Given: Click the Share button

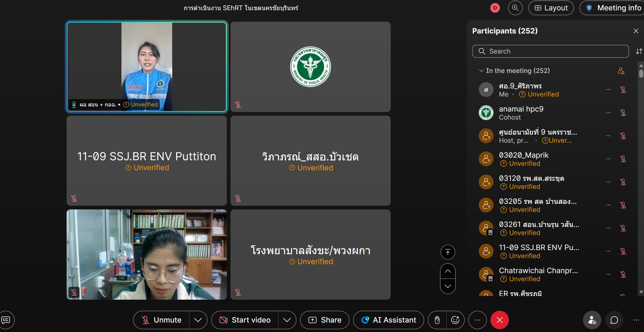Looking at the screenshot, I should (325, 320).
